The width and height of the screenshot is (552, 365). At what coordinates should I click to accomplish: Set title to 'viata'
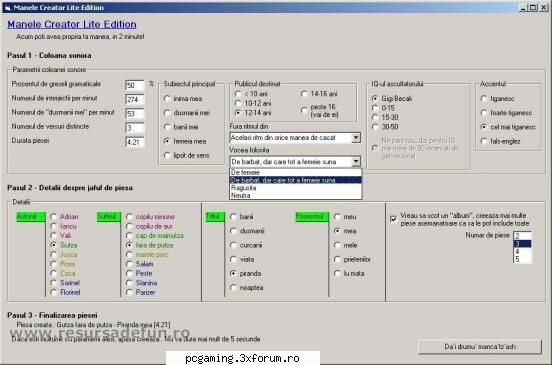click(233, 259)
